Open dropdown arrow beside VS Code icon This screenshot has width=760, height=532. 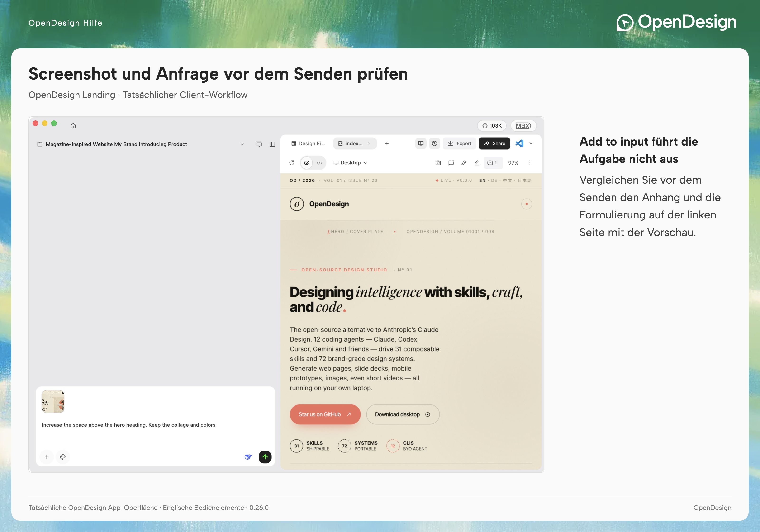coord(531,143)
